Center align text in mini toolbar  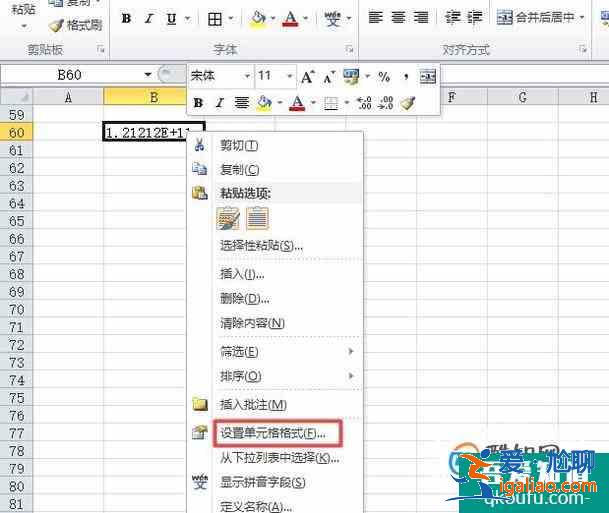tap(241, 103)
